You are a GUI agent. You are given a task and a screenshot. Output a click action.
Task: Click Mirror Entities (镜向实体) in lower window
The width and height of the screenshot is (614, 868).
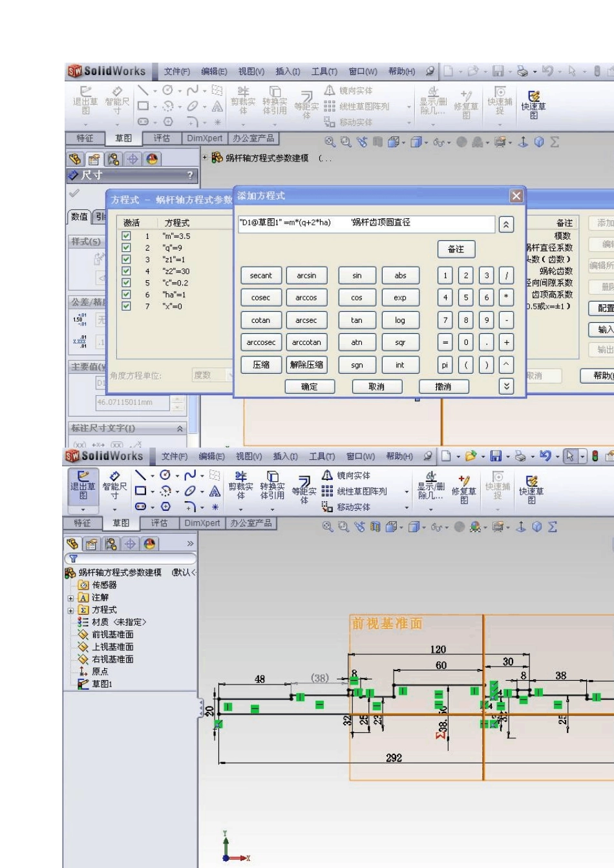tap(346, 475)
